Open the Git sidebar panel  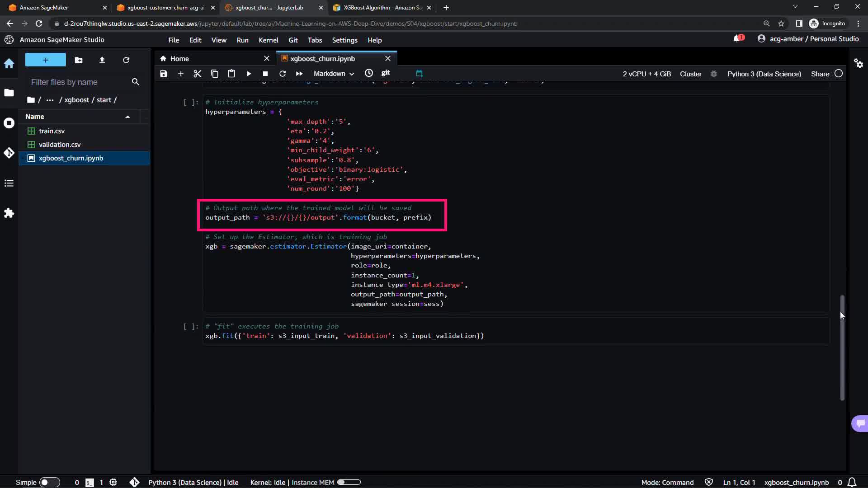pyautogui.click(x=9, y=153)
